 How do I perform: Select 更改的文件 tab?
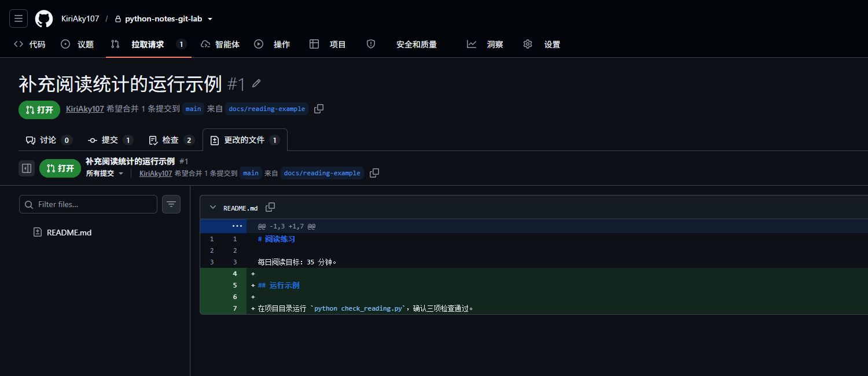[x=245, y=140]
